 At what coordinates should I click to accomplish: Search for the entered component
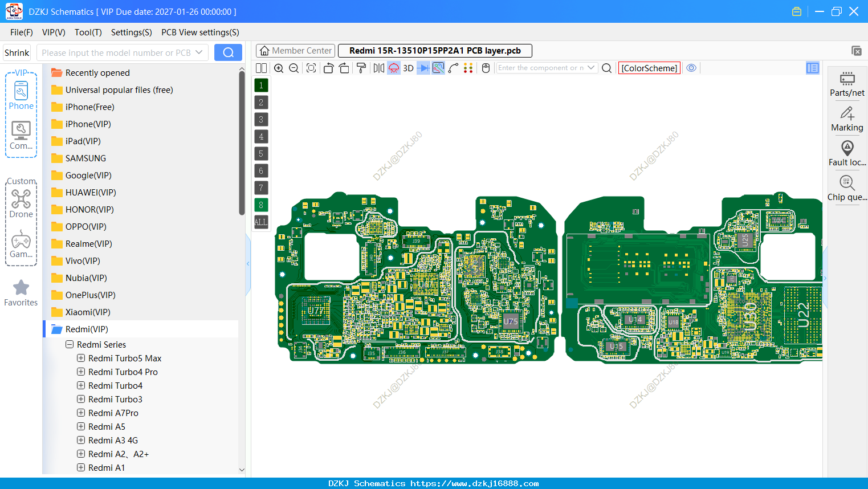point(607,68)
